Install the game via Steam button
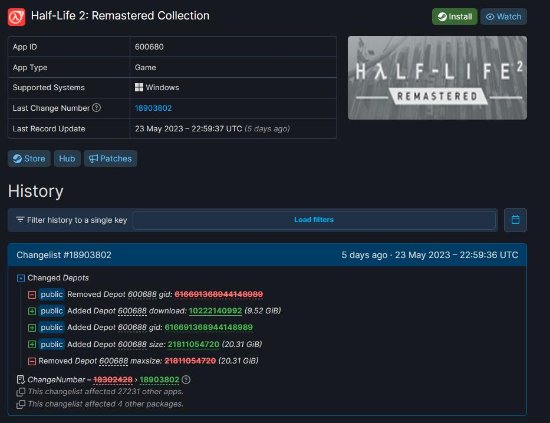The width and height of the screenshot is (550, 423). (x=454, y=16)
